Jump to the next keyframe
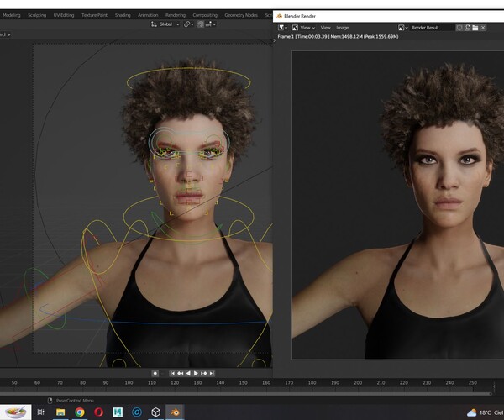This screenshot has width=504, height=420. click(204, 373)
